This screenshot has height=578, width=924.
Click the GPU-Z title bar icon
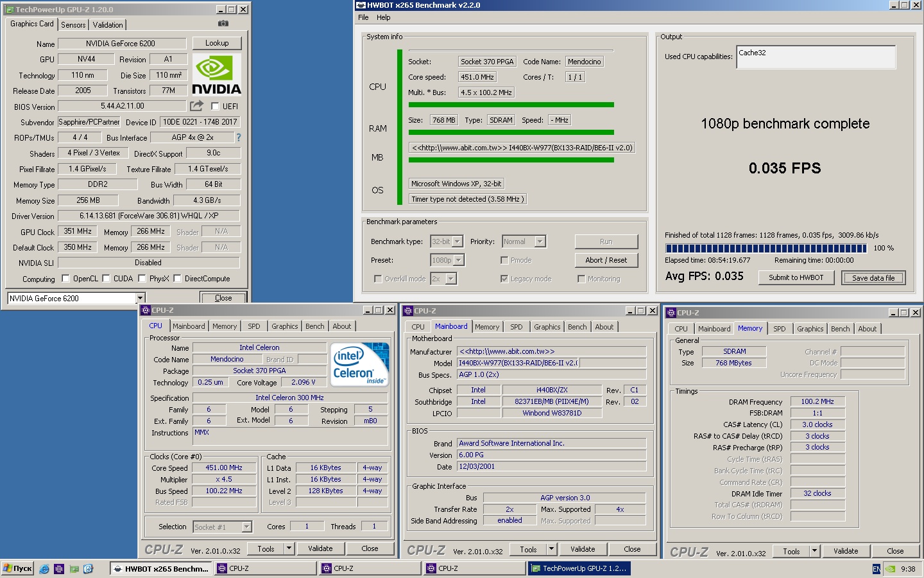[9, 10]
